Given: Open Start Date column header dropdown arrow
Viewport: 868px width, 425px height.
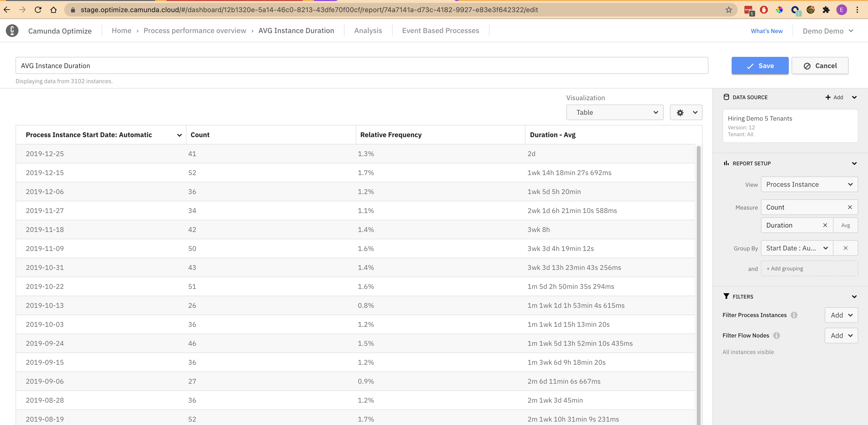Looking at the screenshot, I should 179,135.
